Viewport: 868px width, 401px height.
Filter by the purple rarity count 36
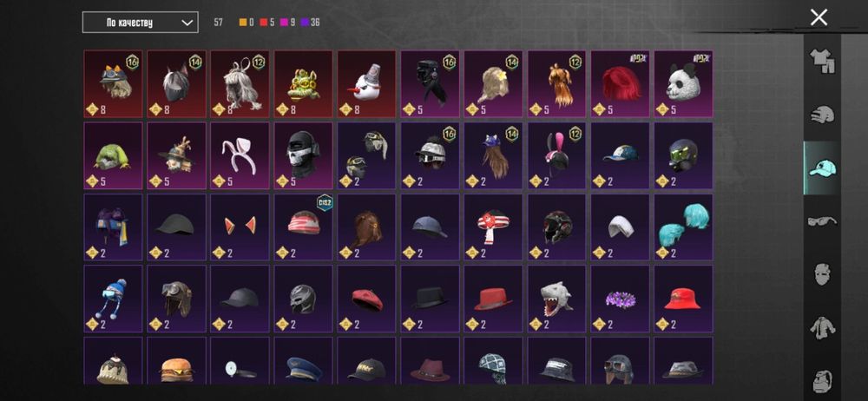tap(310, 23)
